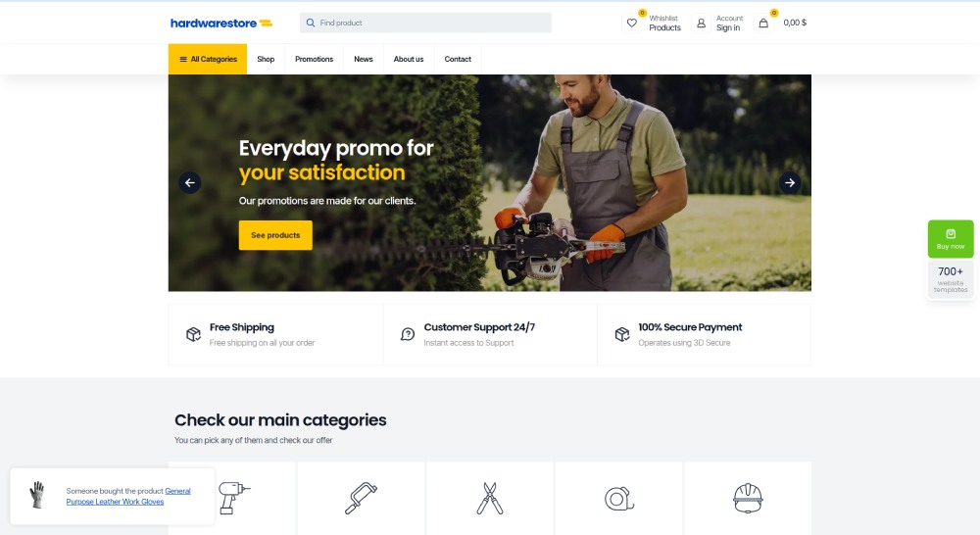Select the power drill category icon
This screenshot has height=535, width=980.
[234, 498]
